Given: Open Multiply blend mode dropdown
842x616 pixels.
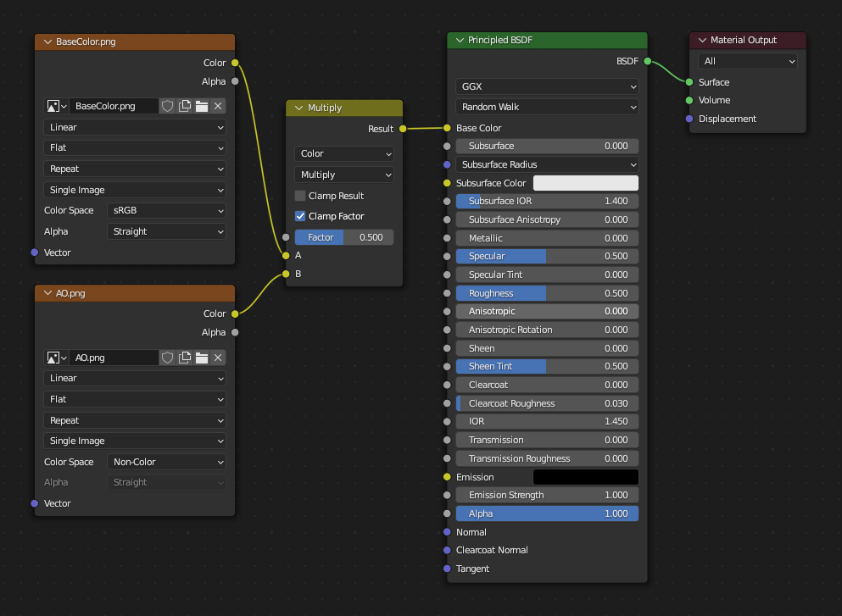Looking at the screenshot, I should tap(344, 175).
